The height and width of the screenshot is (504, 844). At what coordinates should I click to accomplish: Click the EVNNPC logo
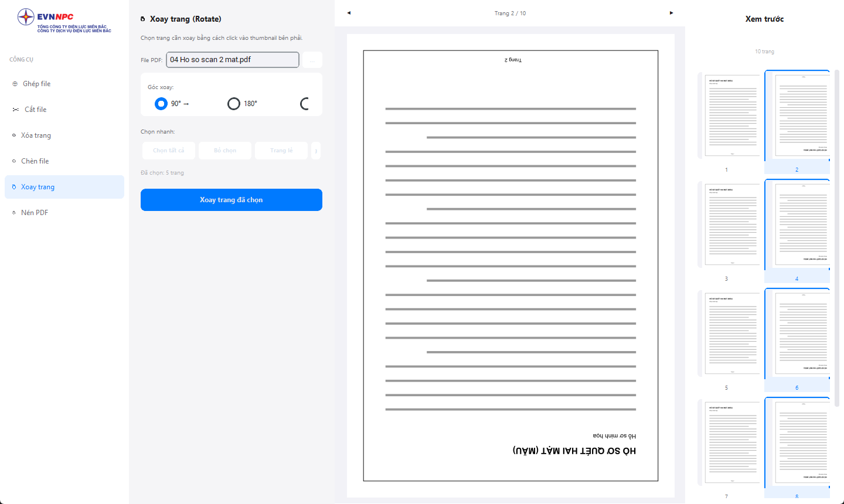[x=64, y=21]
